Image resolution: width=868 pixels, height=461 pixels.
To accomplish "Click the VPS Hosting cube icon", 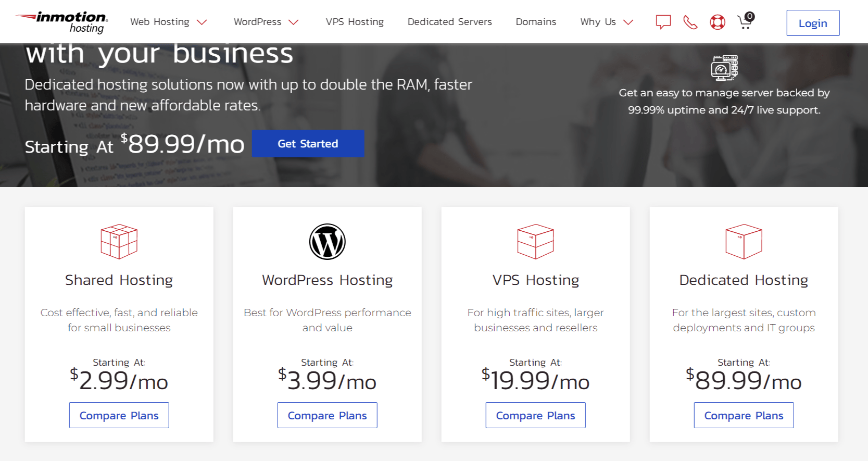I will point(535,241).
